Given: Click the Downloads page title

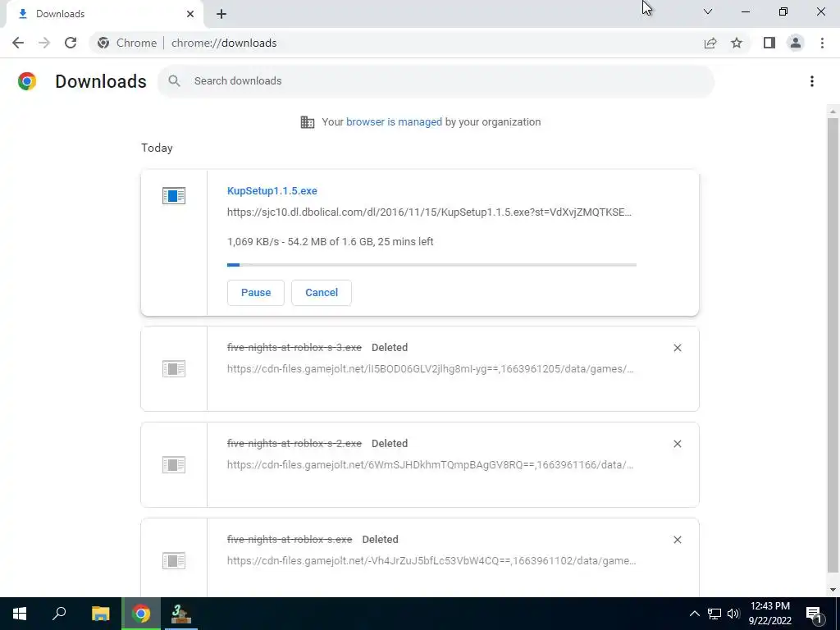Looking at the screenshot, I should (101, 81).
